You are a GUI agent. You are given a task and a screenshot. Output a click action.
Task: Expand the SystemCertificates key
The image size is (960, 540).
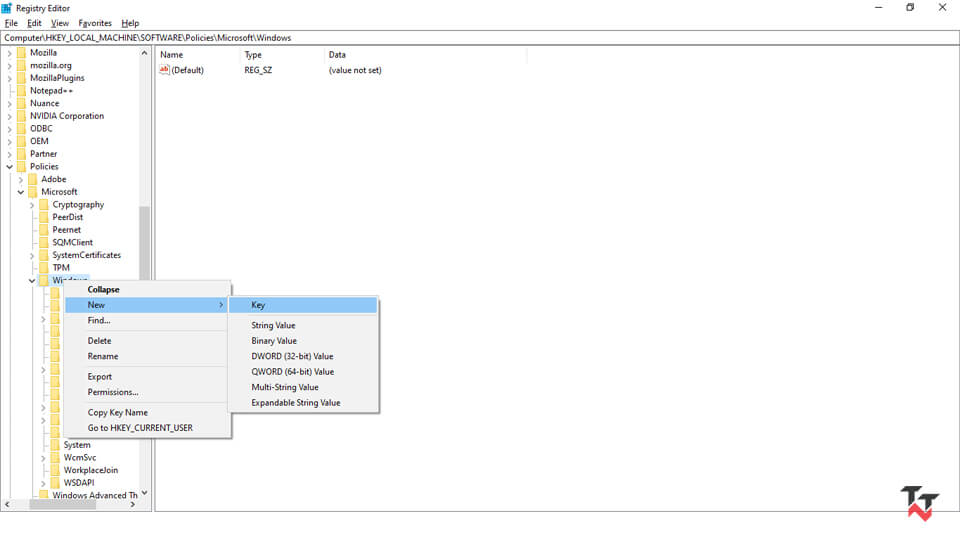[x=32, y=255]
